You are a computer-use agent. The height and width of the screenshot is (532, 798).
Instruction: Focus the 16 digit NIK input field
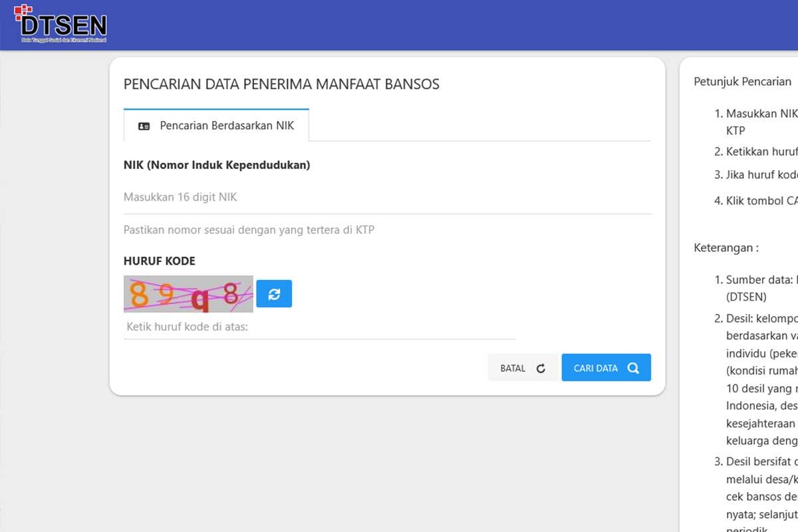coord(387,198)
